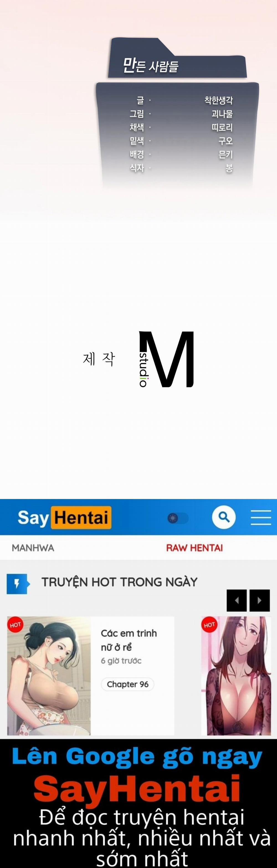The height and width of the screenshot is (868, 277).
Task: Click the Studio M logo
Action: 166,359
